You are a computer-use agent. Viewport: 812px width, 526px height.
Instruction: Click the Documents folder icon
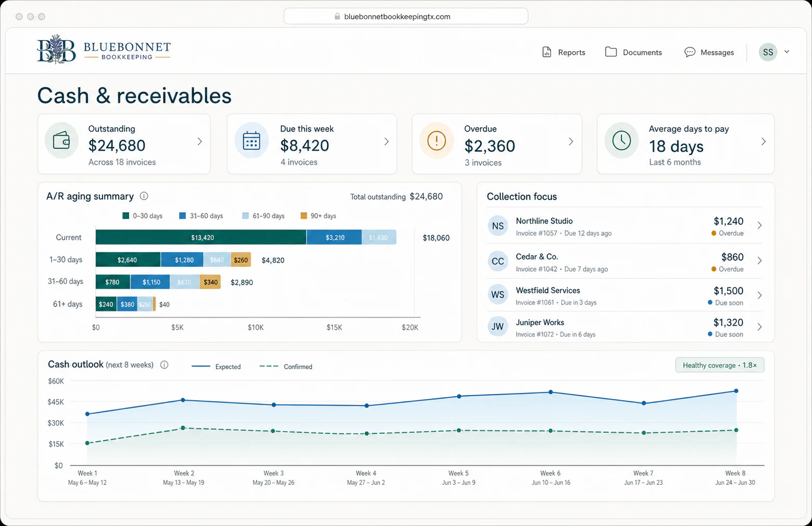tap(611, 52)
